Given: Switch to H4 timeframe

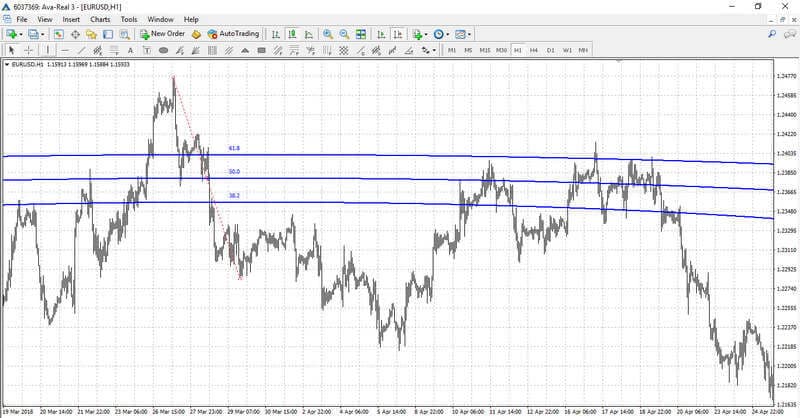Looking at the screenshot, I should click(534, 50).
